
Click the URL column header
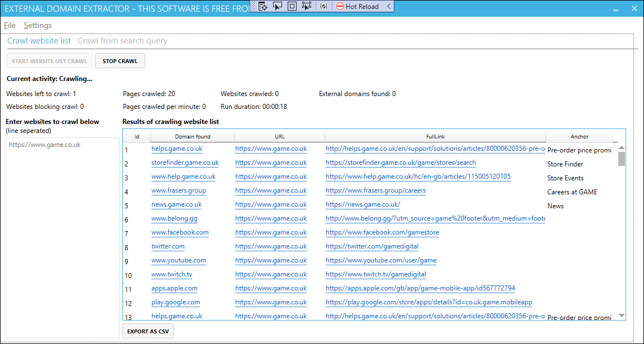[x=280, y=136]
